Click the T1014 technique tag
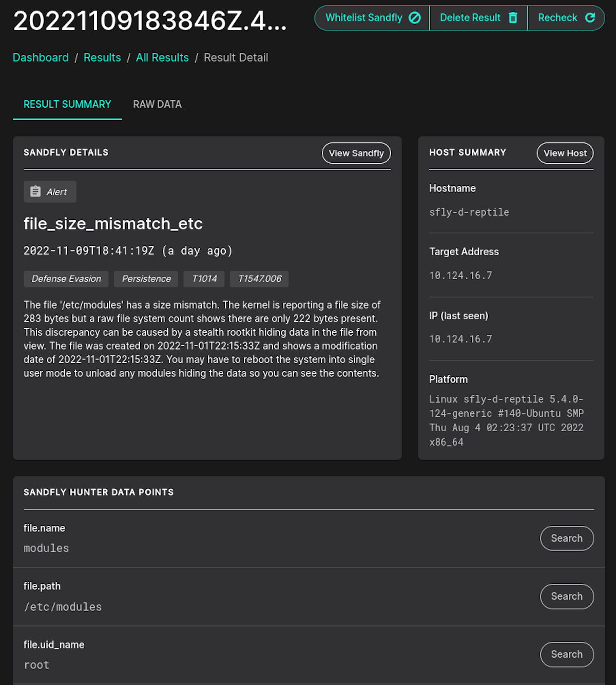The width and height of the screenshot is (616, 685). pyautogui.click(x=204, y=279)
